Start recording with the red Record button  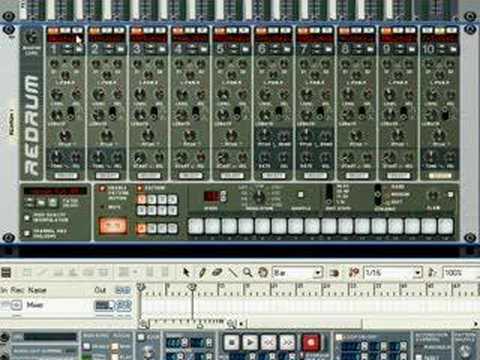(311, 342)
